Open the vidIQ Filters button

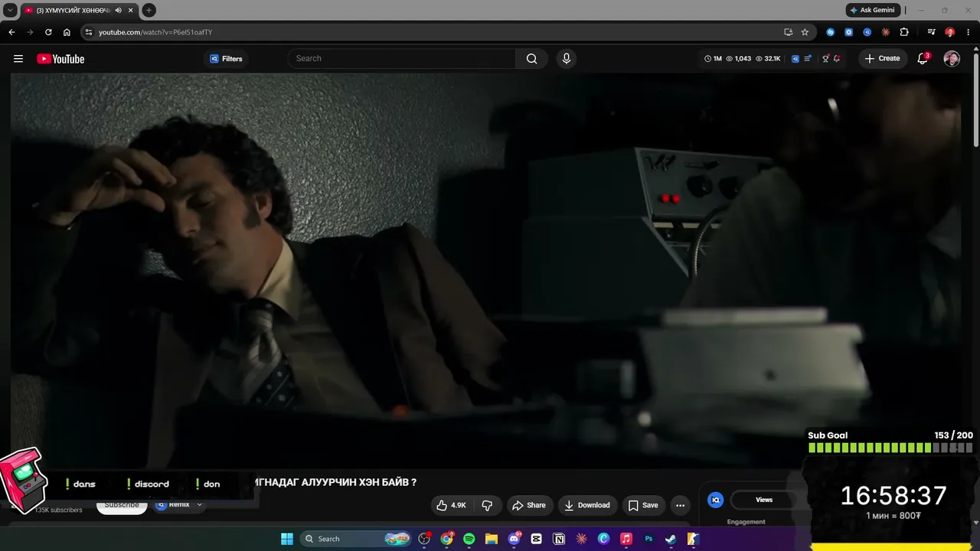tap(226, 59)
